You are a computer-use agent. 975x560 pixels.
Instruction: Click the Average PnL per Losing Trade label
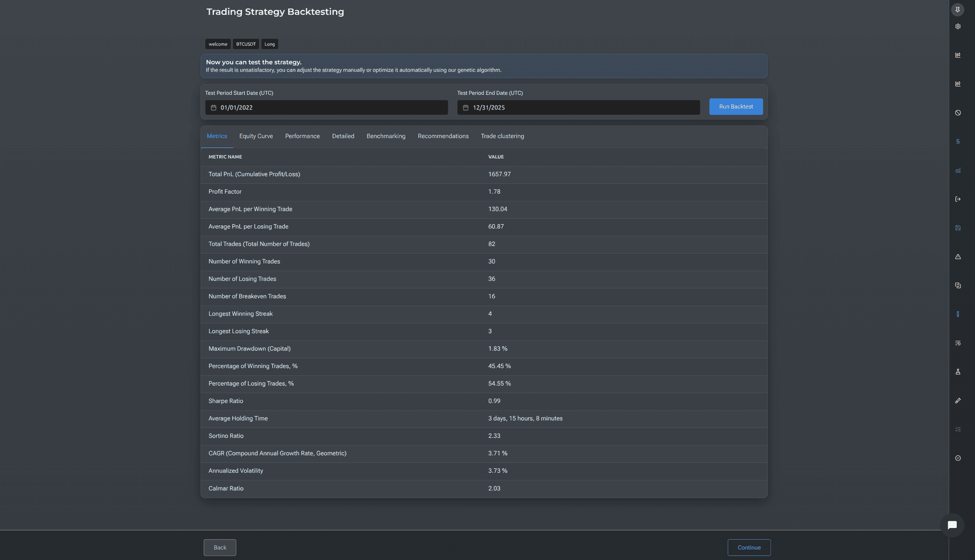248,226
